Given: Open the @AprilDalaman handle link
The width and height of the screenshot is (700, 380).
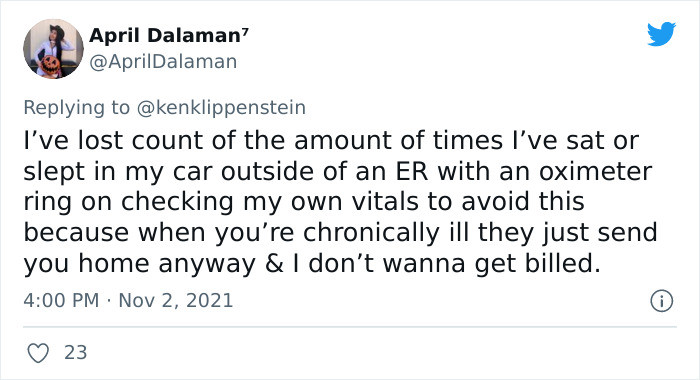Looking at the screenshot, I should tap(163, 62).
